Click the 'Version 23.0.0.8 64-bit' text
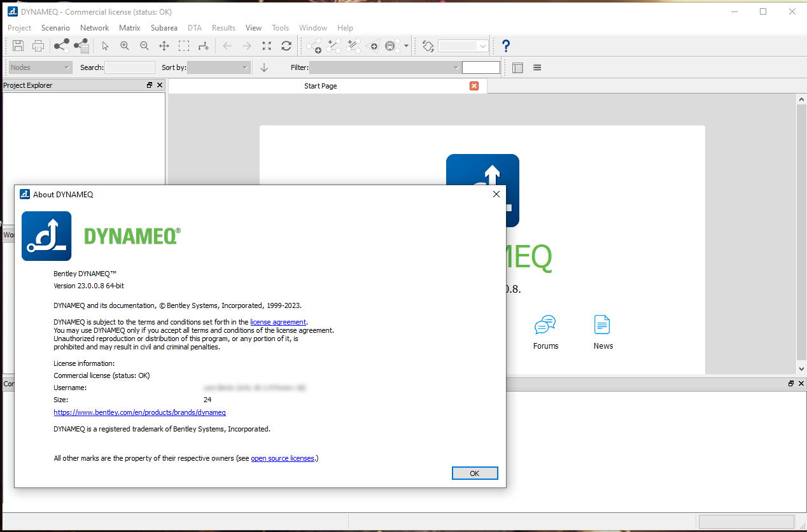Screen dimensions: 807x532 click(x=88, y=286)
